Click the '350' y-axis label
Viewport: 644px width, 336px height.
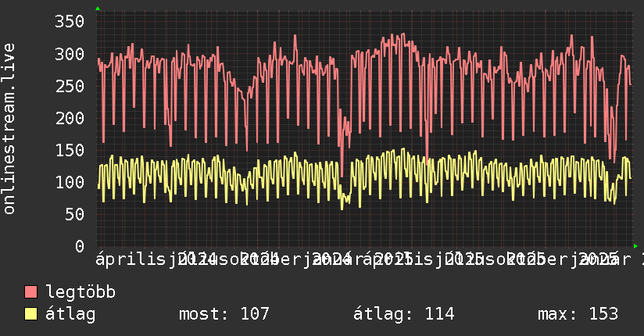(x=70, y=21)
